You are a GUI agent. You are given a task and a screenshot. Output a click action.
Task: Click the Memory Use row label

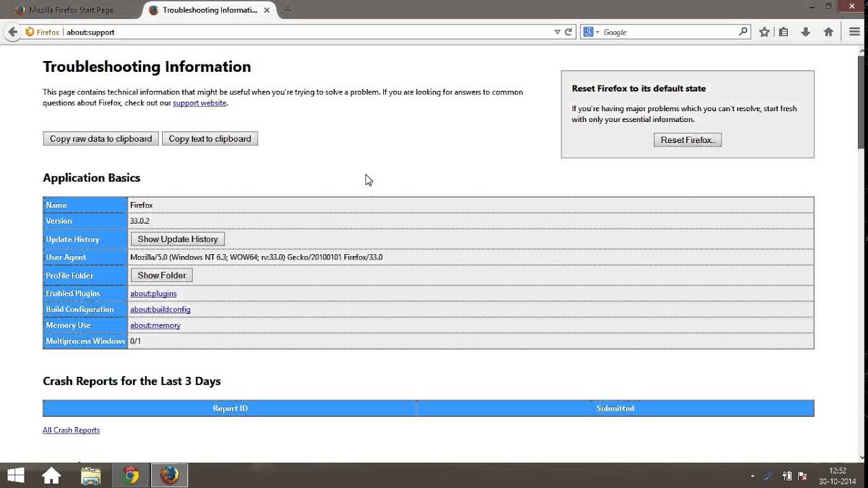click(x=68, y=325)
